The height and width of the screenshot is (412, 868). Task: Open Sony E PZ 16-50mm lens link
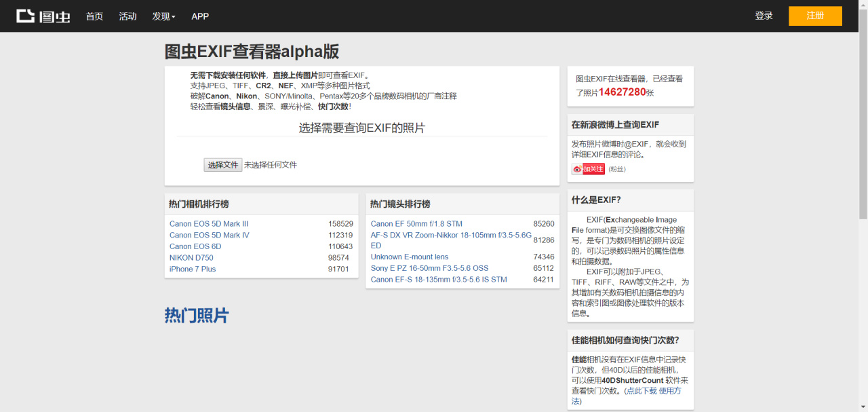(x=429, y=268)
